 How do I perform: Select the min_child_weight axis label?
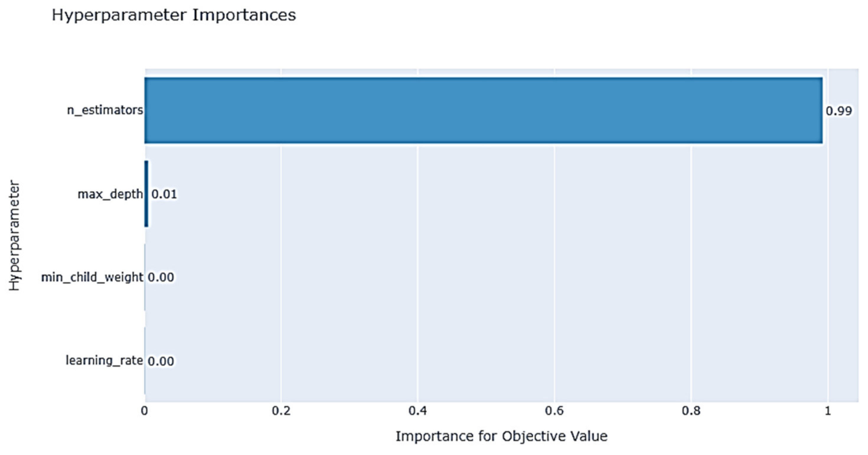tap(92, 277)
